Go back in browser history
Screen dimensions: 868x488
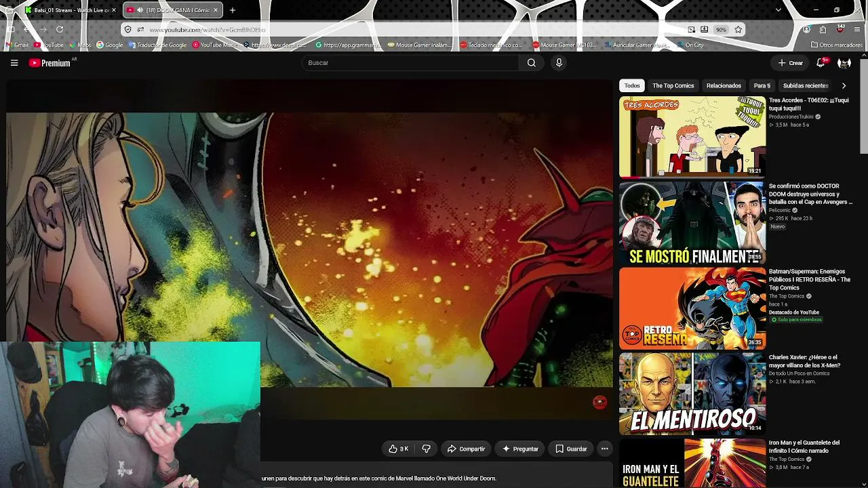pyautogui.click(x=26, y=30)
